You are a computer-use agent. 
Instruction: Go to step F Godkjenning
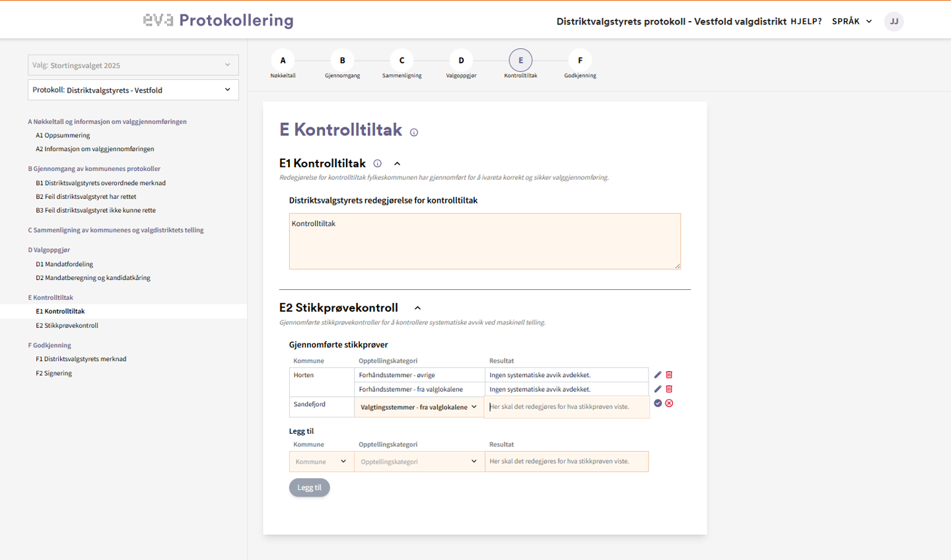pyautogui.click(x=580, y=61)
